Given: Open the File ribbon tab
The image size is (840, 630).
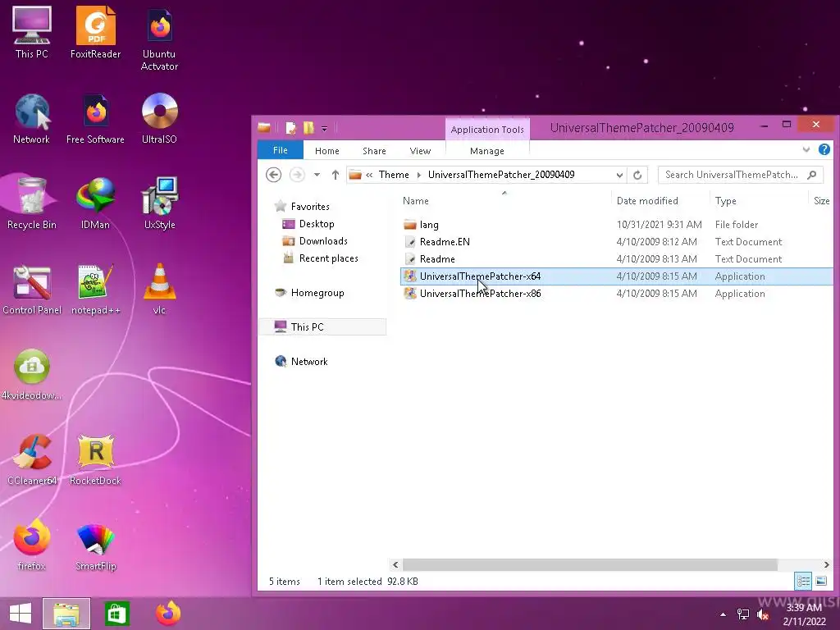Looking at the screenshot, I should pos(281,151).
